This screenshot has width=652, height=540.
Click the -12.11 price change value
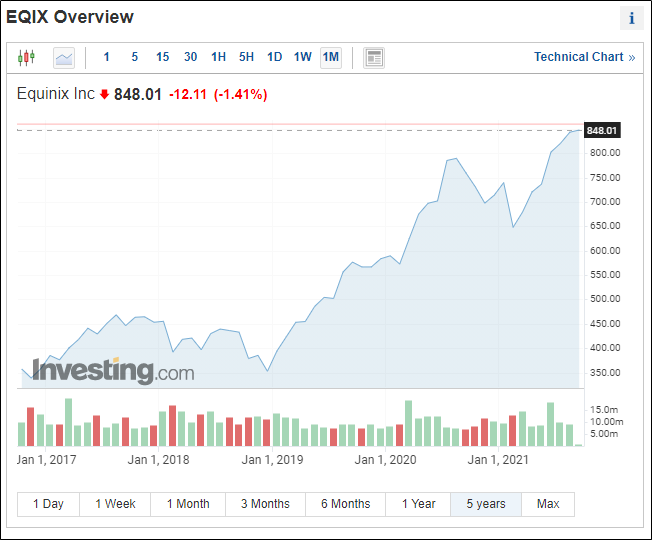click(188, 94)
